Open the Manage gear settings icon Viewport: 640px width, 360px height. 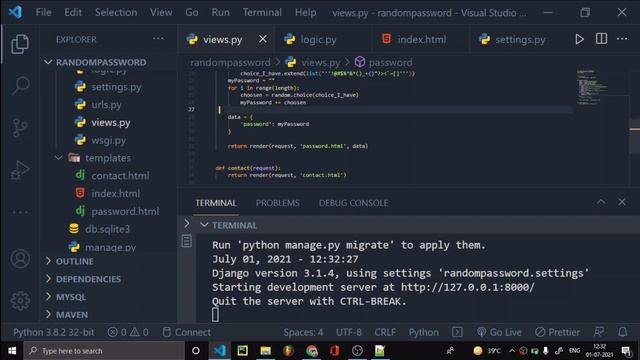(20, 301)
